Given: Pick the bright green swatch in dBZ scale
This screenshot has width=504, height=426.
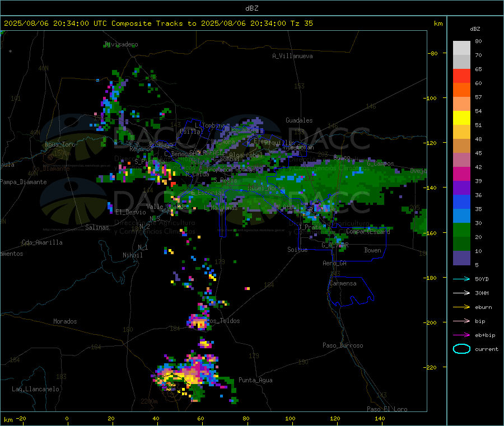Looking at the screenshot, I should (x=461, y=230).
